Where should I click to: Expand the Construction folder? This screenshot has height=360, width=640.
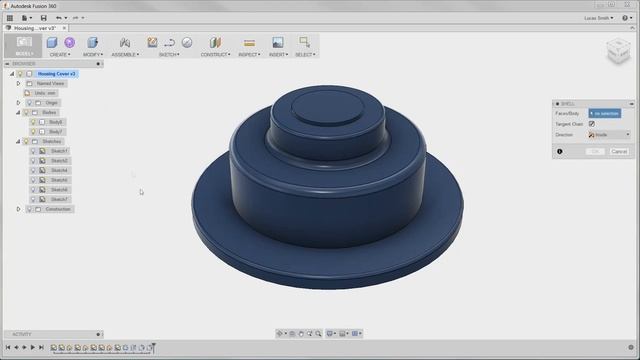18,209
